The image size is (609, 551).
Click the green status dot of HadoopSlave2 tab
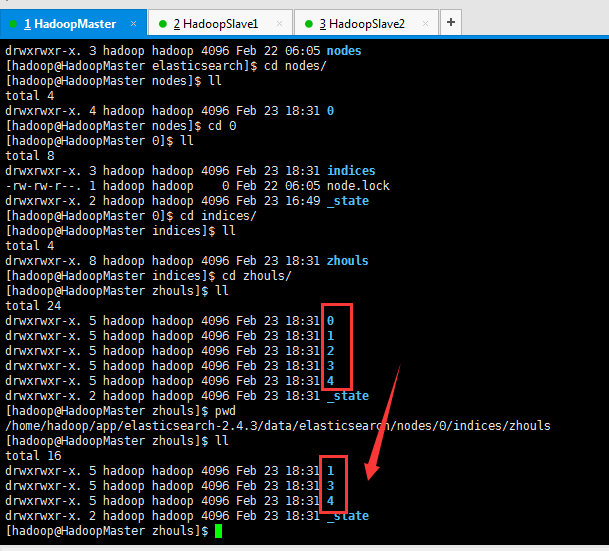(309, 24)
